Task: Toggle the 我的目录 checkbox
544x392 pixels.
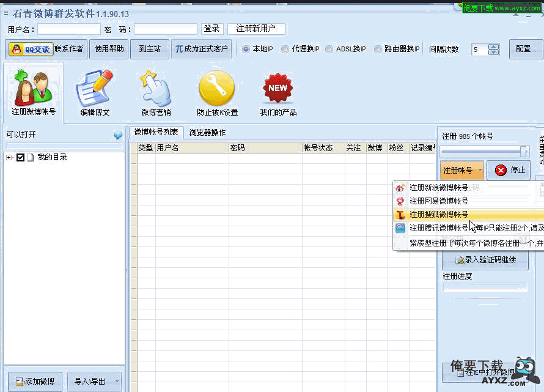Action: click(20, 157)
